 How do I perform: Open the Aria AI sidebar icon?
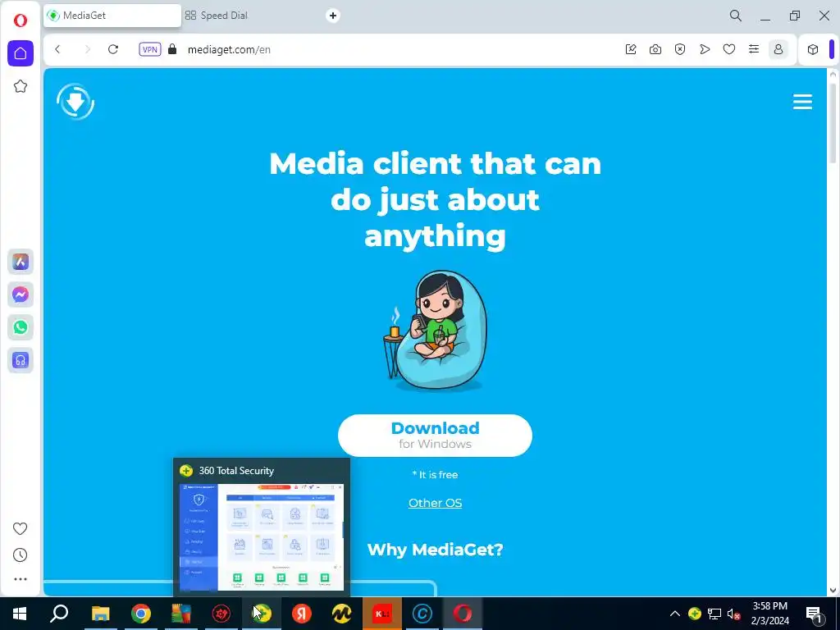click(x=21, y=262)
